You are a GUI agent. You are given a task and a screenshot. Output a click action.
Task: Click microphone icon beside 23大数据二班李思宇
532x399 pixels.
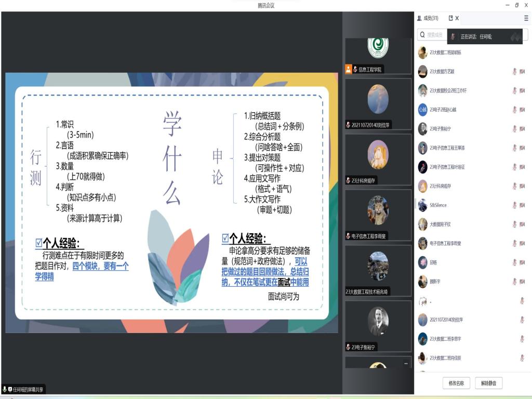pos(522,339)
